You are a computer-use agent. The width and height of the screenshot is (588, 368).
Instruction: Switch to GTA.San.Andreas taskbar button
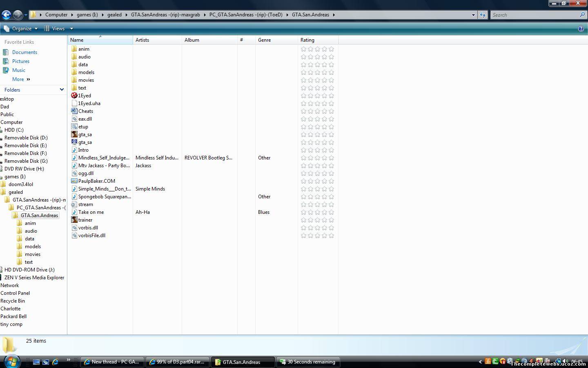click(243, 362)
